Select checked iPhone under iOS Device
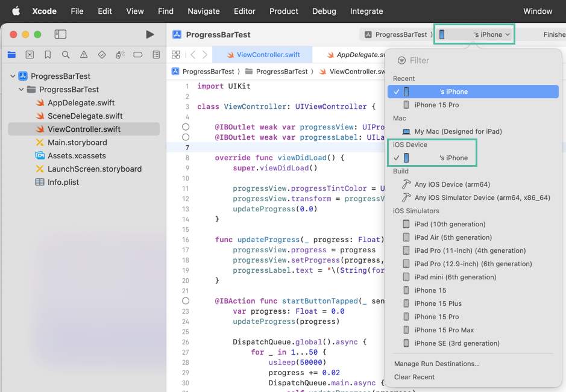566x392 pixels. 473,158
